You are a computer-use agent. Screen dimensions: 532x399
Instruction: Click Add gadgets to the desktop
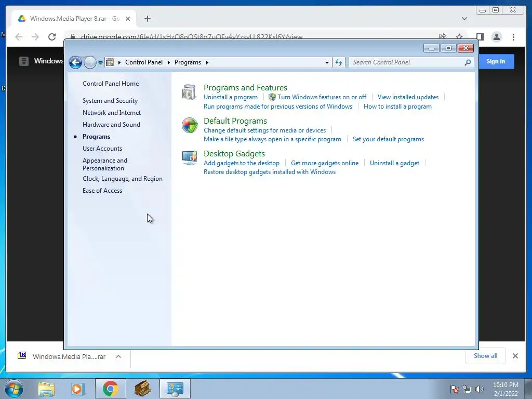242,163
